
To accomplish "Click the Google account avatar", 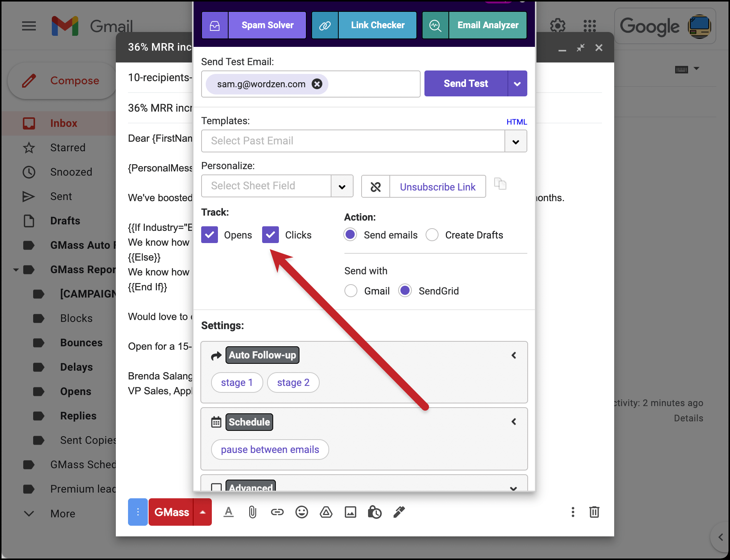I will point(699,26).
